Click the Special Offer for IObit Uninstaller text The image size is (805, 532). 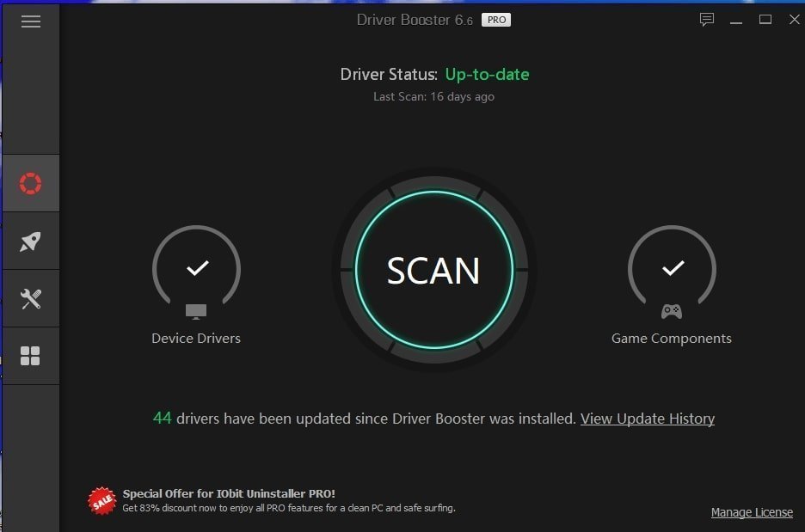pos(229,493)
